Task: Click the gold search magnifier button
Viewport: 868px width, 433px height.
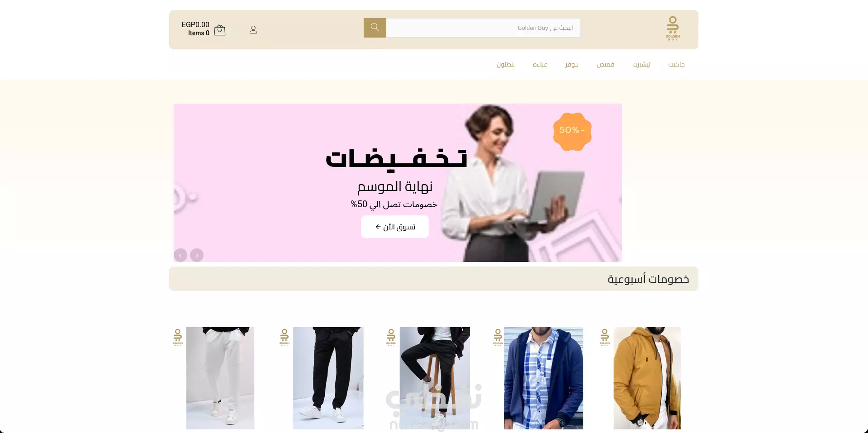Action: [375, 28]
